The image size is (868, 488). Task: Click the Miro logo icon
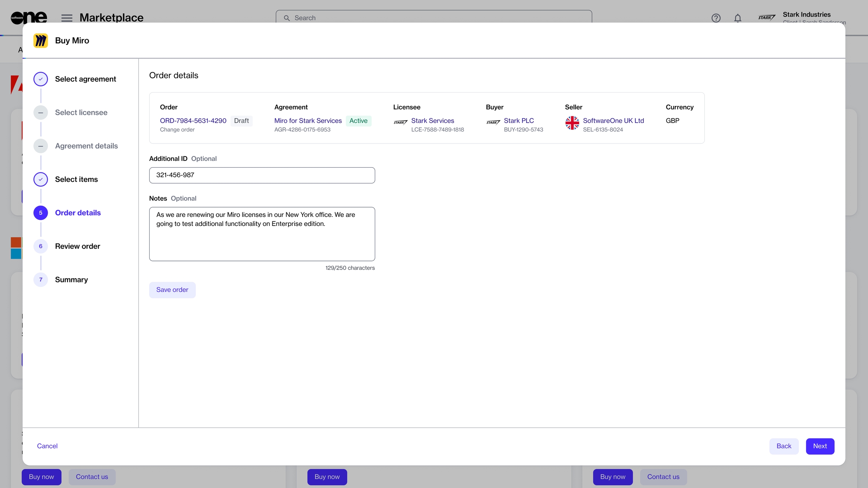pos(41,41)
